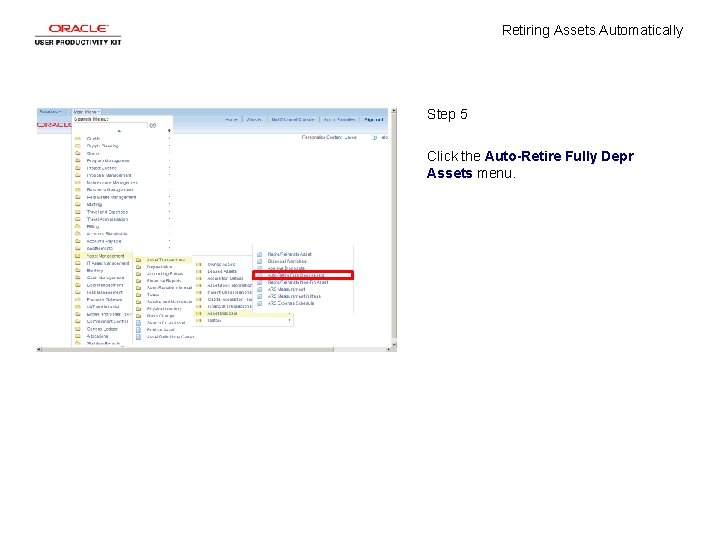
Task: Click the Search Menu go icon
Action: click(x=152, y=125)
